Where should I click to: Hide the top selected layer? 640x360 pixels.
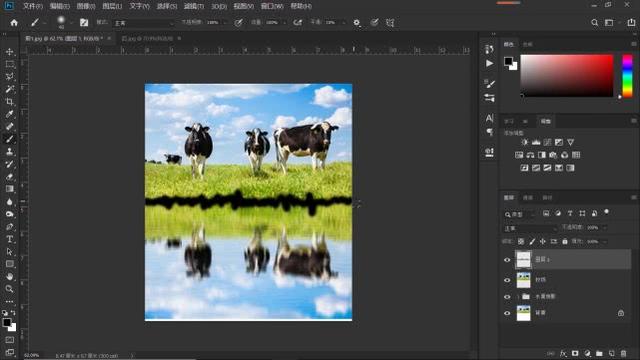(507, 260)
